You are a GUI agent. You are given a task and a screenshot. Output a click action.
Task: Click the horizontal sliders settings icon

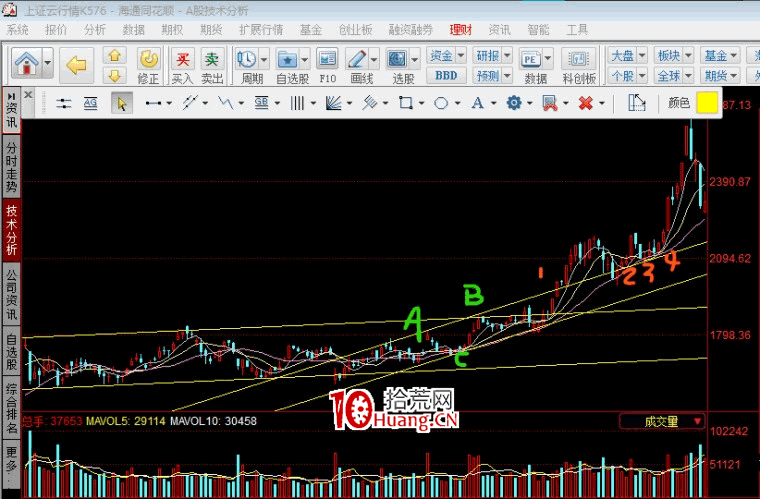pos(63,103)
